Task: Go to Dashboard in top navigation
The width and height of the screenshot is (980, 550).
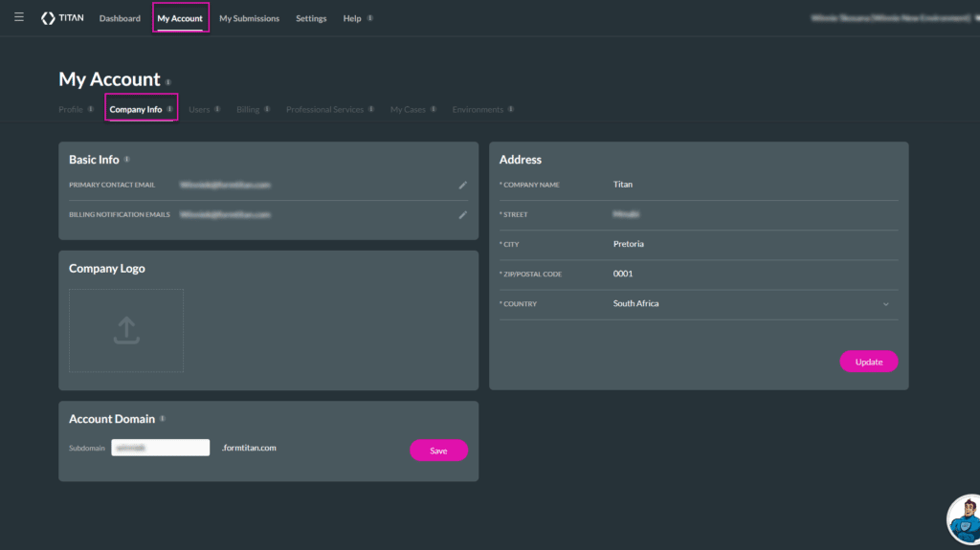Action: (x=120, y=18)
